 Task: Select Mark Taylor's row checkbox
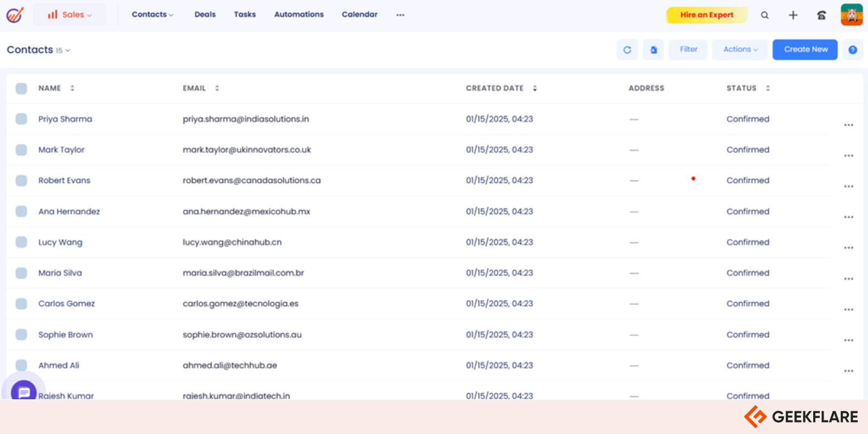pyautogui.click(x=21, y=150)
